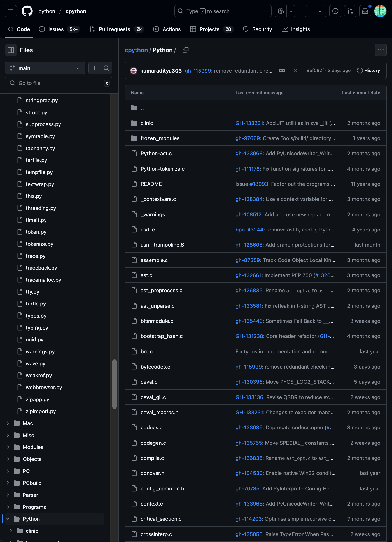This screenshot has width=392, height=542.
Task: Open tarfile.py file icon in tree
Action: [x=20, y=160]
